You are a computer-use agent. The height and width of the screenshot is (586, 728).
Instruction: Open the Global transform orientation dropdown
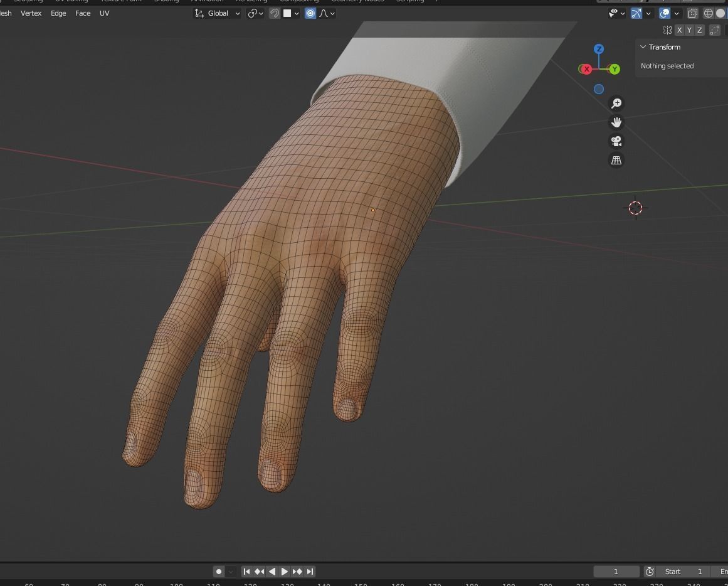pyautogui.click(x=218, y=13)
